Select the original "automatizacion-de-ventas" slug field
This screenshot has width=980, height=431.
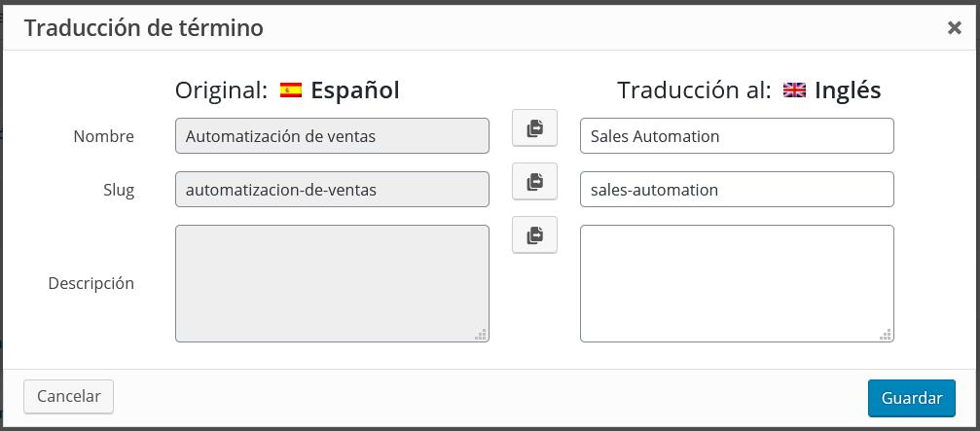332,190
